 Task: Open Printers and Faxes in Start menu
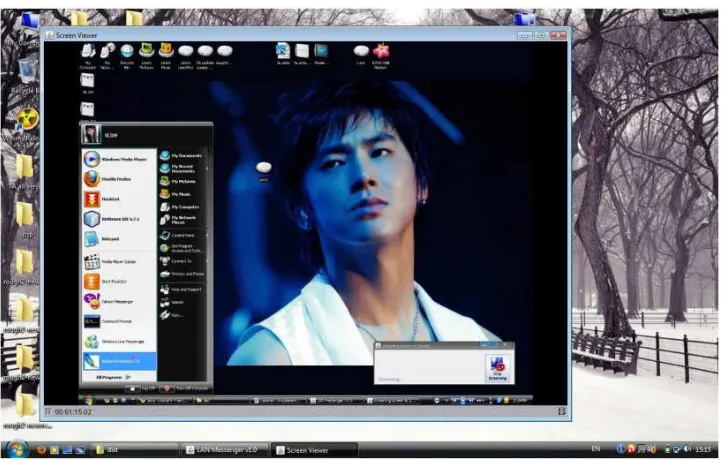tap(181, 274)
